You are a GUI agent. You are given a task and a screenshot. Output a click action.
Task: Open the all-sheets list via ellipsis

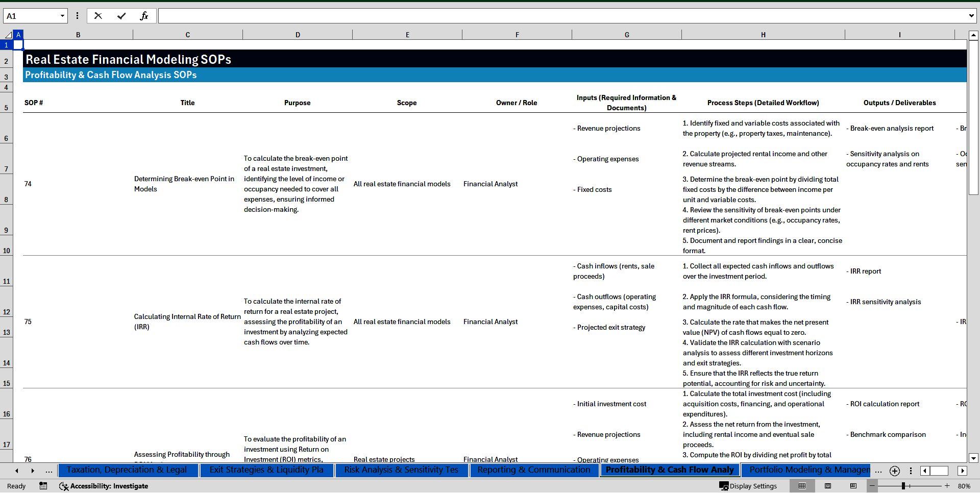(x=878, y=471)
